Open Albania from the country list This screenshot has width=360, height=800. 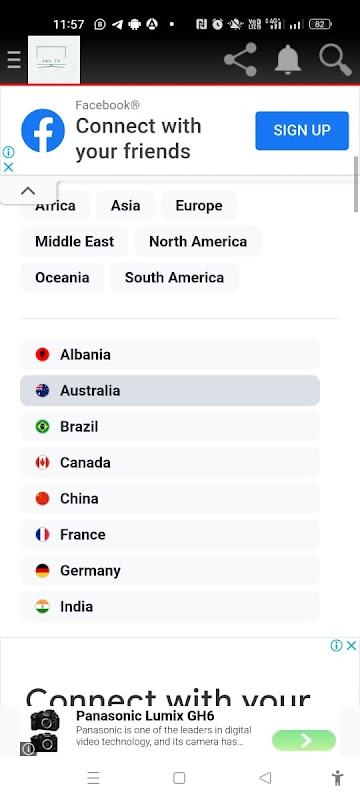pos(170,355)
